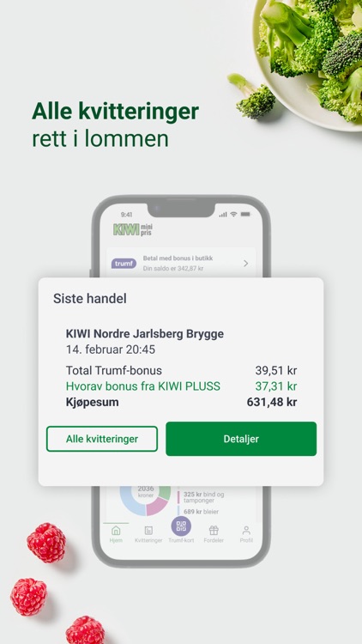The width and height of the screenshot is (362, 644).
Task: Open the Profil person icon
Action: click(x=246, y=531)
